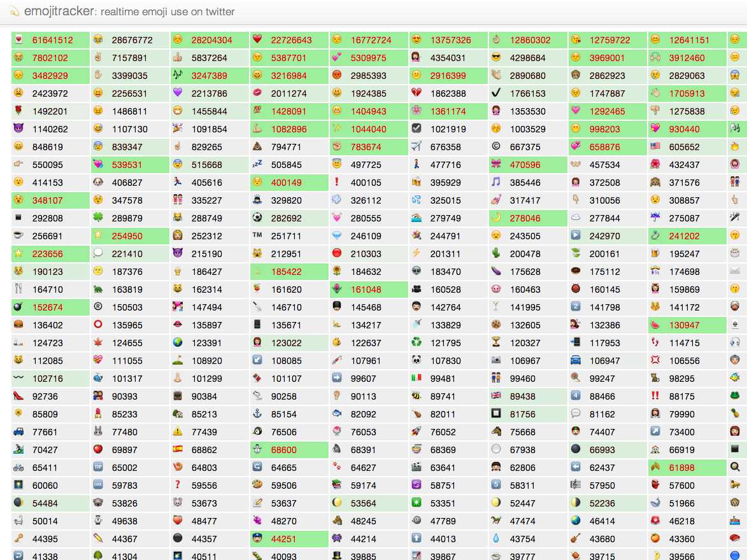Click the purple heart emoji icon
The image size is (747, 560).
[x=178, y=93]
